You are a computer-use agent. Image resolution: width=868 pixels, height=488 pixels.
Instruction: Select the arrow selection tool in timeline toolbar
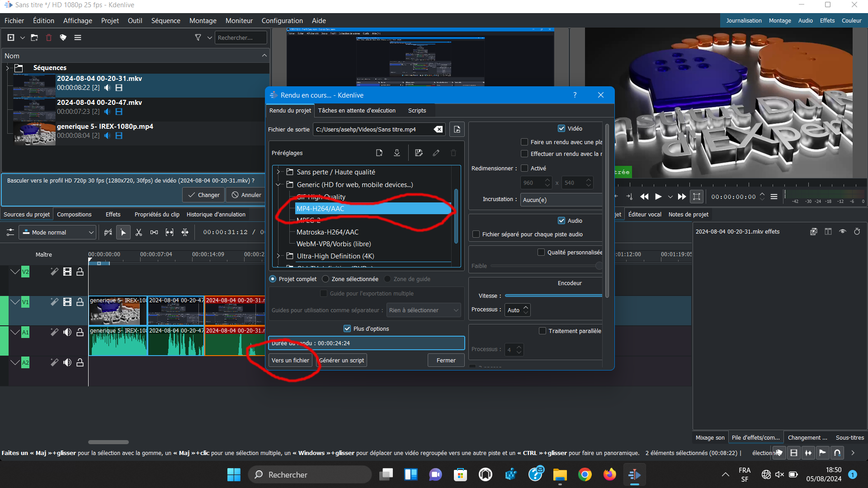123,232
